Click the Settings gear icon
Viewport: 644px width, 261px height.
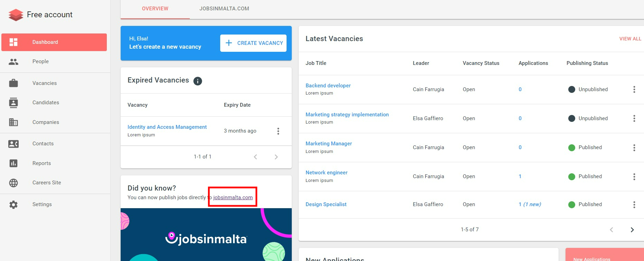click(x=13, y=205)
